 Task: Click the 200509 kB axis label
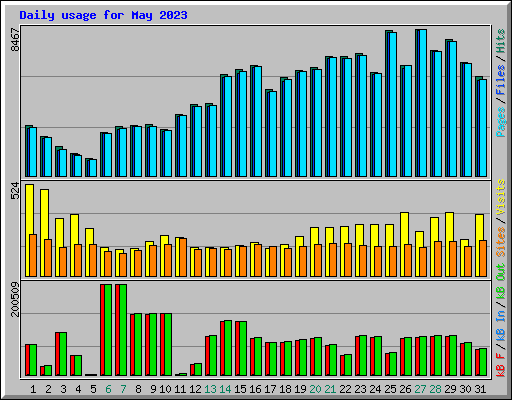coord(15,299)
